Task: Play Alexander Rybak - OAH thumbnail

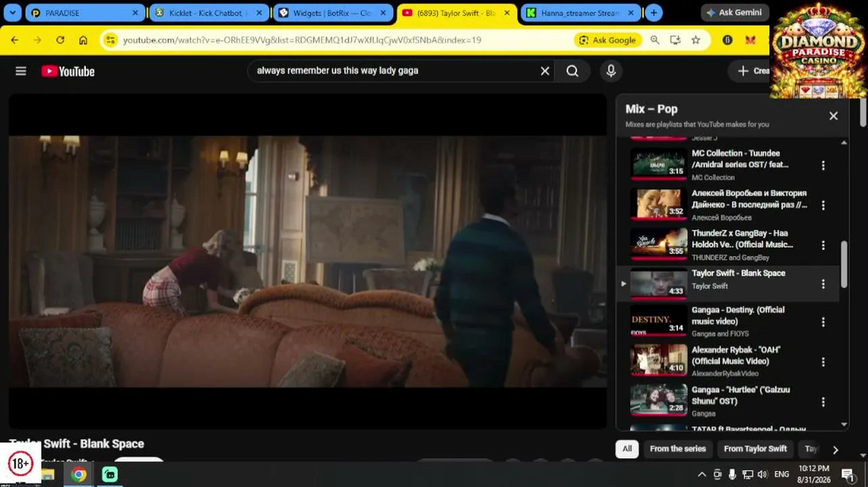Action: 658,361
